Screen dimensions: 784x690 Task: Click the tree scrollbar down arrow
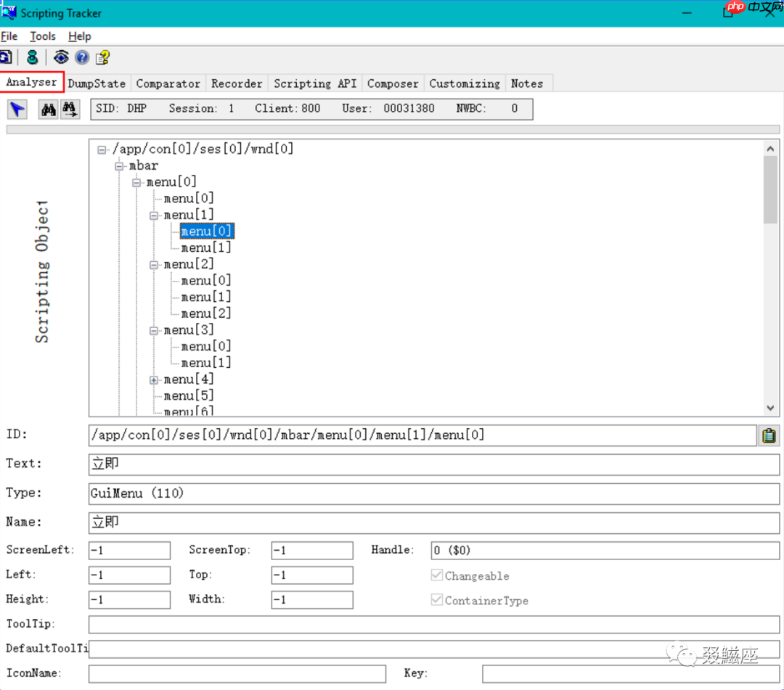(x=770, y=408)
